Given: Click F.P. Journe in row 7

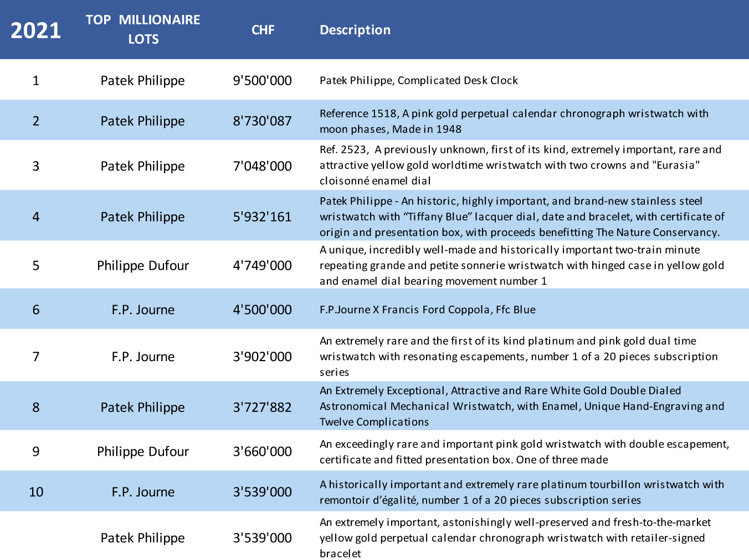Looking at the screenshot, I should (x=143, y=357).
